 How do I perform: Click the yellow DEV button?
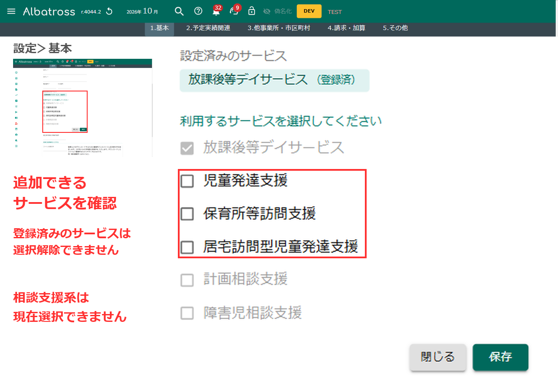click(309, 11)
